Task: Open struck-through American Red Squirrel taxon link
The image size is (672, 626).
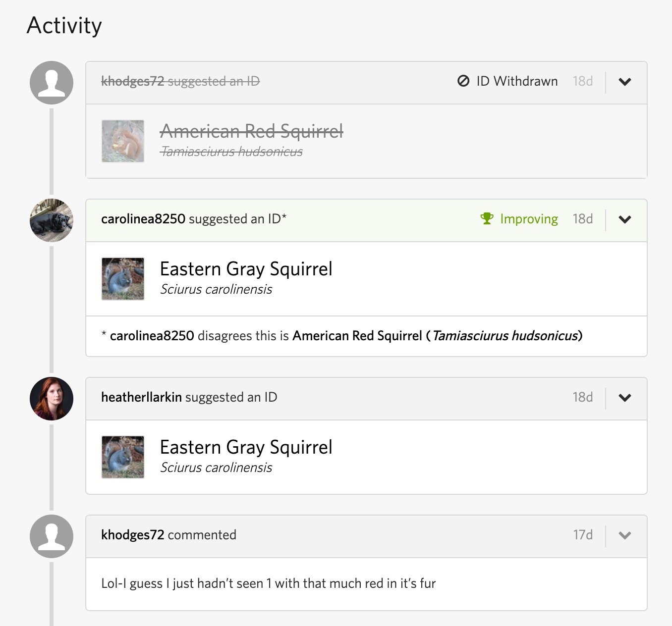Action: click(251, 131)
